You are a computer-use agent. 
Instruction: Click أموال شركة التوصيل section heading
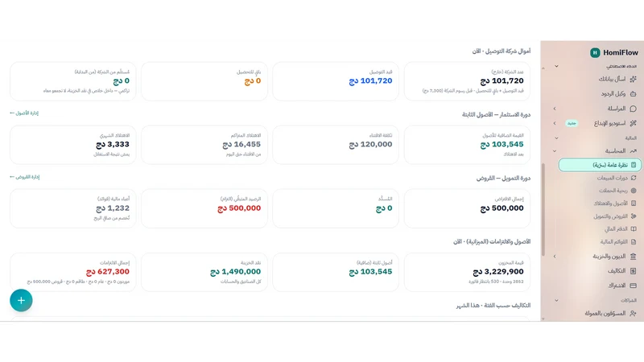point(501,51)
